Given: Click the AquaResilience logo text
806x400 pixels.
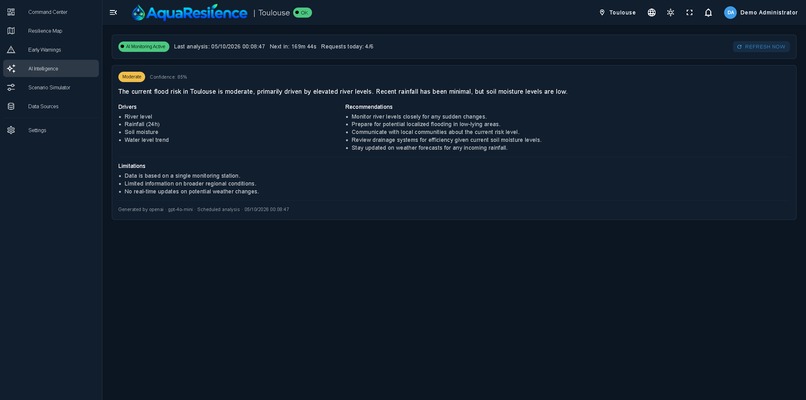Looking at the screenshot, I should pyautogui.click(x=197, y=13).
